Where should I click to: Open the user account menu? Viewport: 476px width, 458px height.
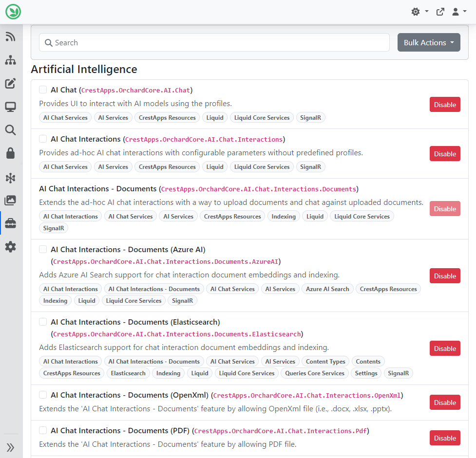(x=458, y=12)
